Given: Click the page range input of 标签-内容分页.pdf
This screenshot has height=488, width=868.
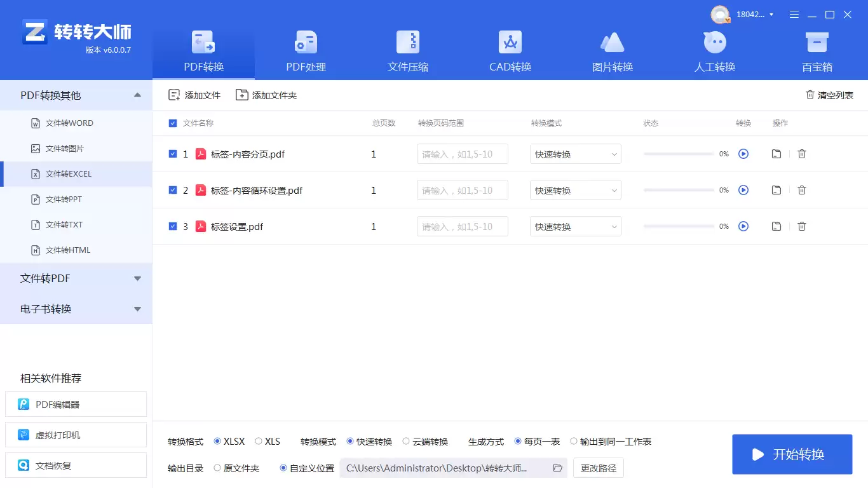Looking at the screenshot, I should [x=462, y=153].
